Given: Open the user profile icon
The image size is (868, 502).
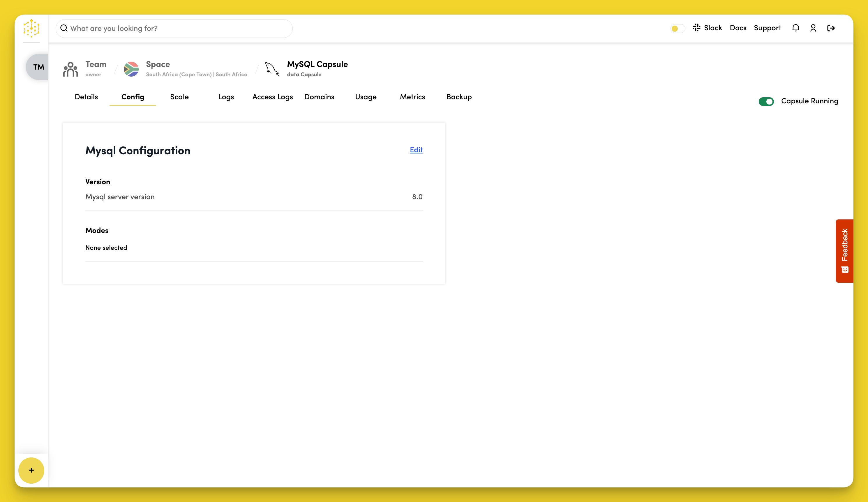Looking at the screenshot, I should (x=813, y=28).
